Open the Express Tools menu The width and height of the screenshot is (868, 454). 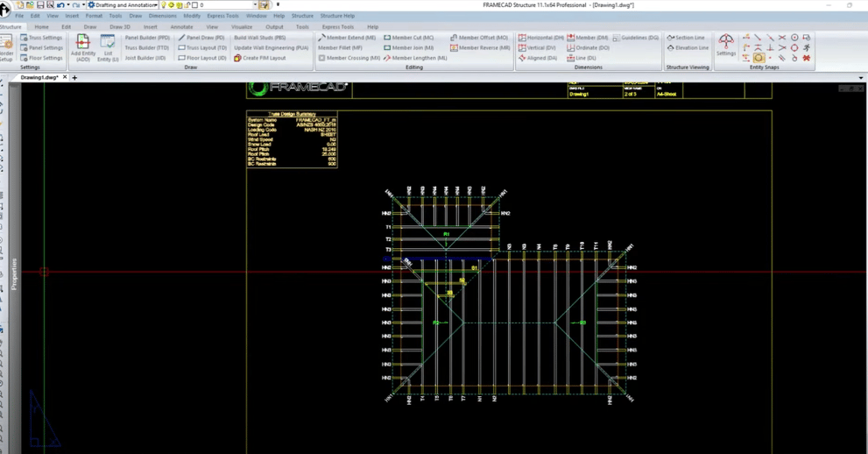click(222, 16)
